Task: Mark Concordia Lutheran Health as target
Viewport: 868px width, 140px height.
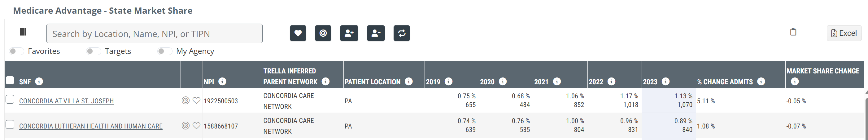Action: click(185, 126)
